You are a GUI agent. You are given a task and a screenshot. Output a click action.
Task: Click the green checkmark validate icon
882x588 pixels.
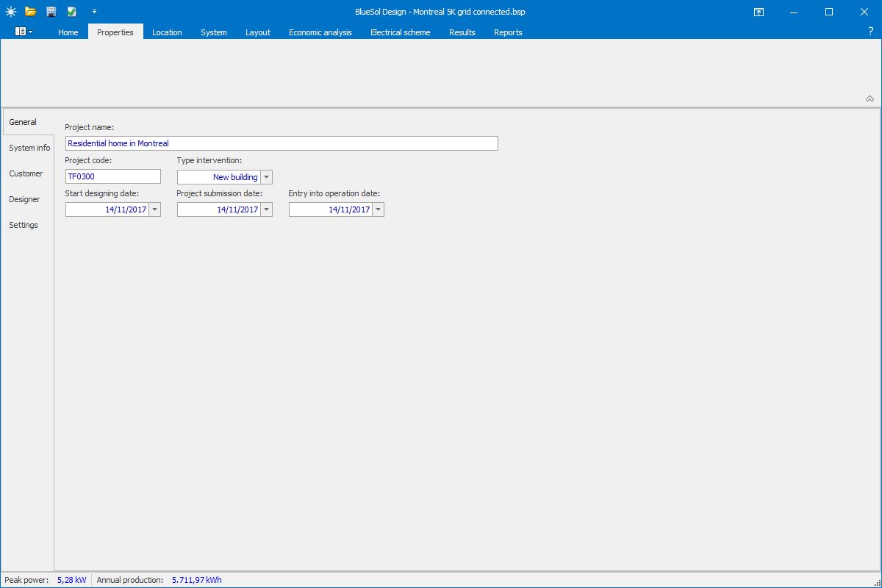pyautogui.click(x=71, y=12)
